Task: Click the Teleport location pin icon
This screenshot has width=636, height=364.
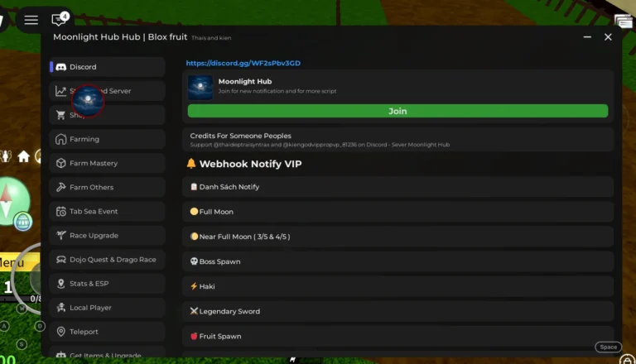Action: point(60,332)
